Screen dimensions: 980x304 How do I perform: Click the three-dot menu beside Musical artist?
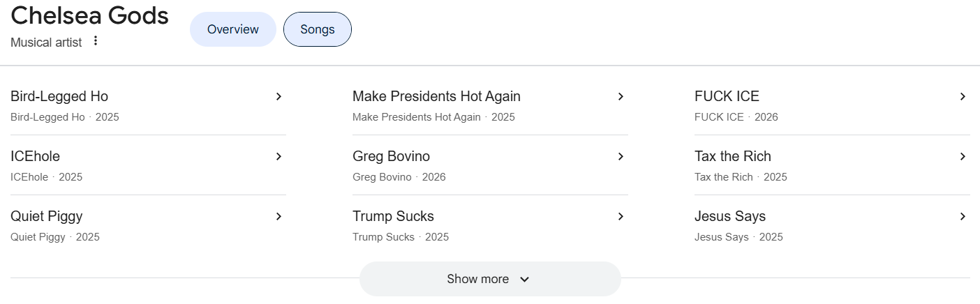(96, 41)
